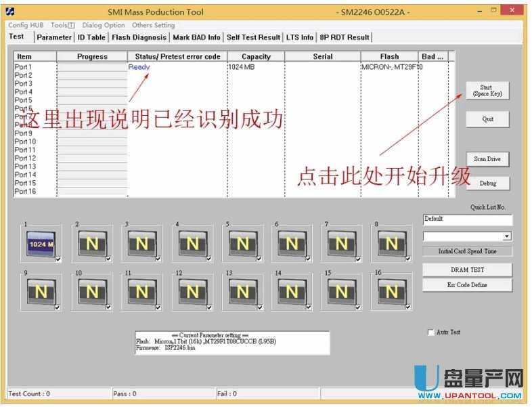Click the port 9 empty slot icon

click(40, 291)
